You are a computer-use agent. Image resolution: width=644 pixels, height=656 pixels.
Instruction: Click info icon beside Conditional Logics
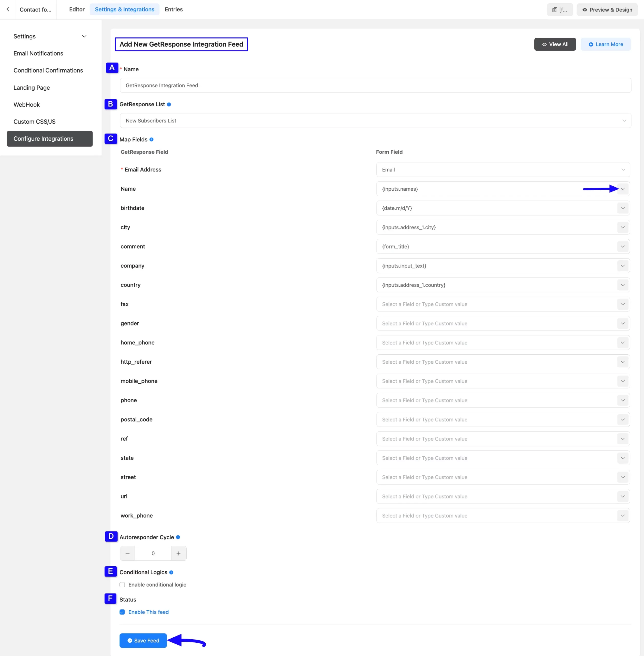[171, 572]
